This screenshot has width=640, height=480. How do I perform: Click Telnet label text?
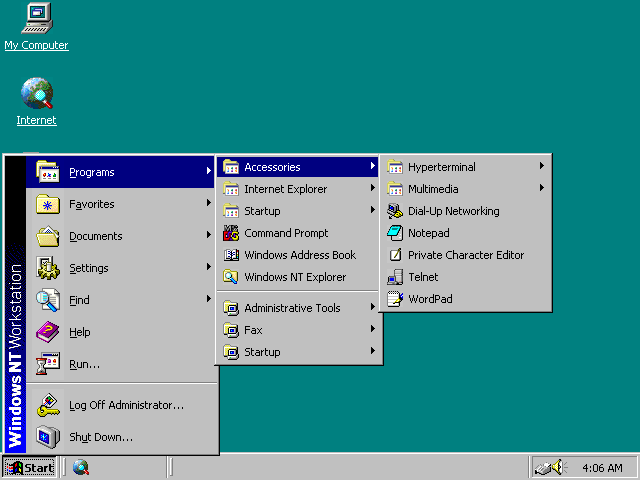pyautogui.click(x=423, y=277)
